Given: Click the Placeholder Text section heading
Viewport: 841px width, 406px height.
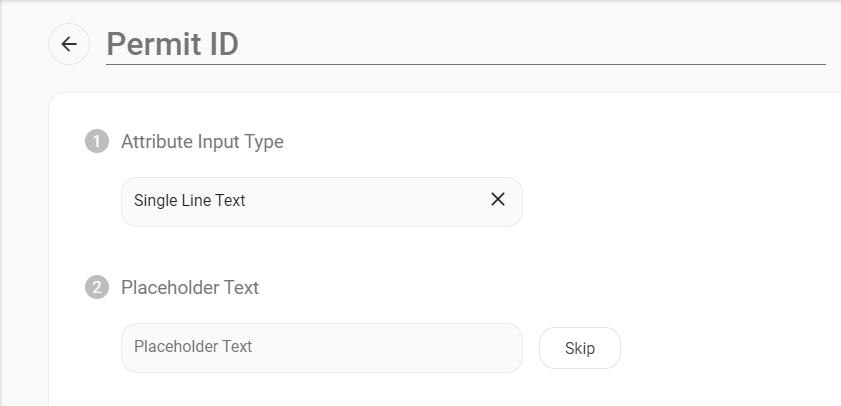Looking at the screenshot, I should tap(190, 288).
